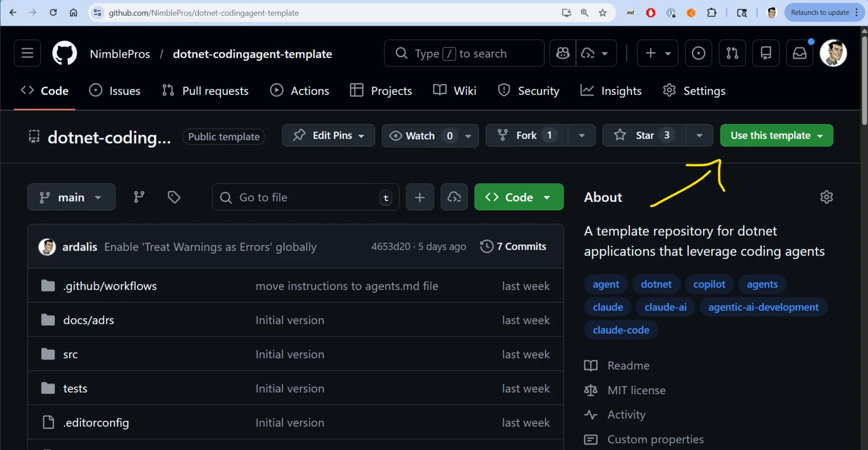
Task: View branches via the branch icon
Action: (139, 197)
